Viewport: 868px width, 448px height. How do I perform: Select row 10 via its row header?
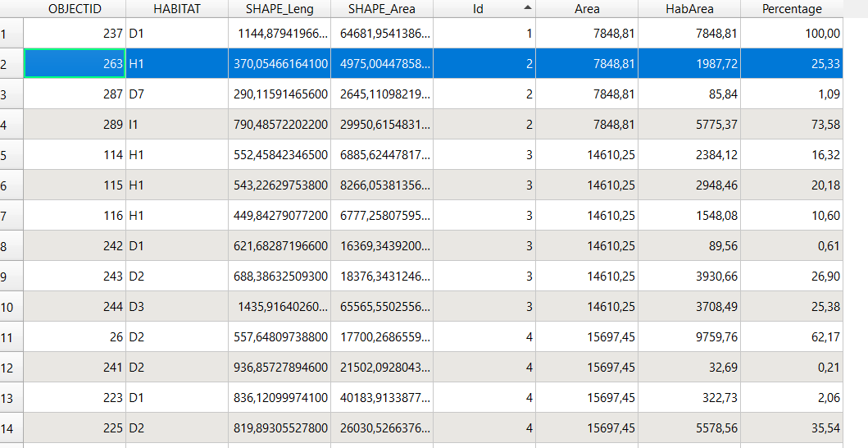11,307
